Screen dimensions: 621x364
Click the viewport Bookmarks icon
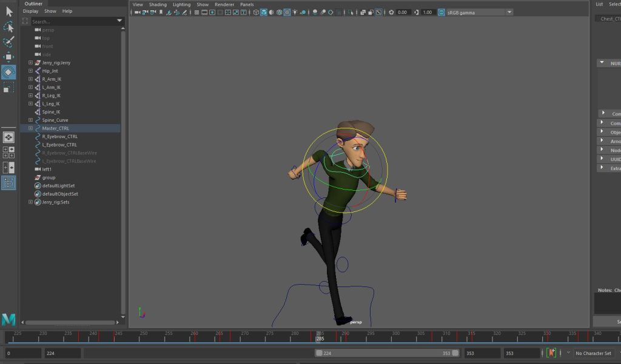[161, 12]
